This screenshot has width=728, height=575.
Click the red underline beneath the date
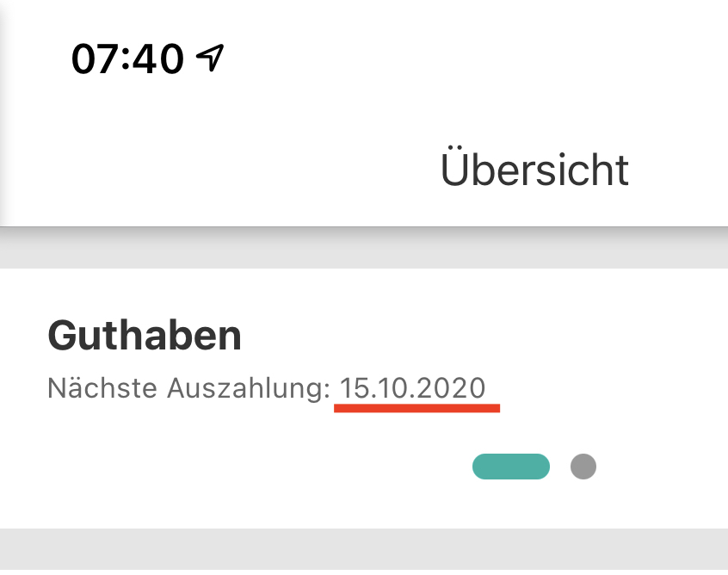pos(416,408)
